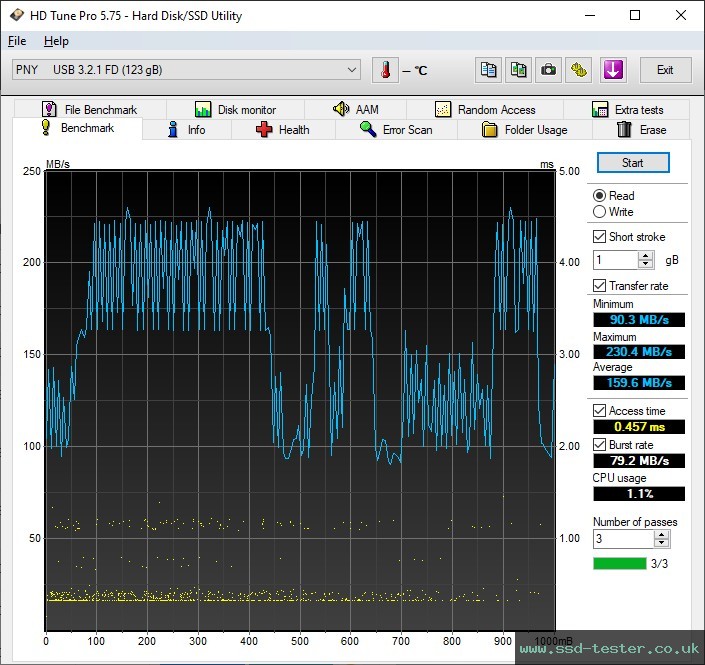Switch to the File Benchmark tab
Image resolution: width=705 pixels, height=665 pixels.
(90, 109)
